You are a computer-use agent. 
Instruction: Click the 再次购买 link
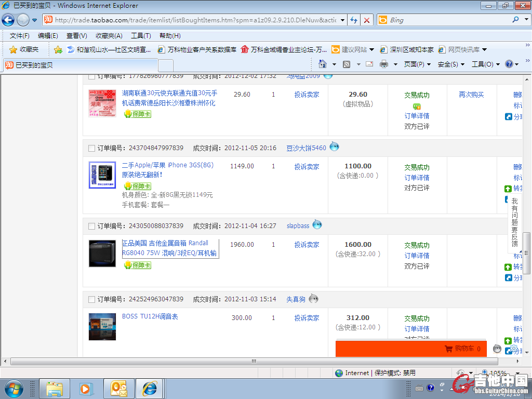[471, 95]
